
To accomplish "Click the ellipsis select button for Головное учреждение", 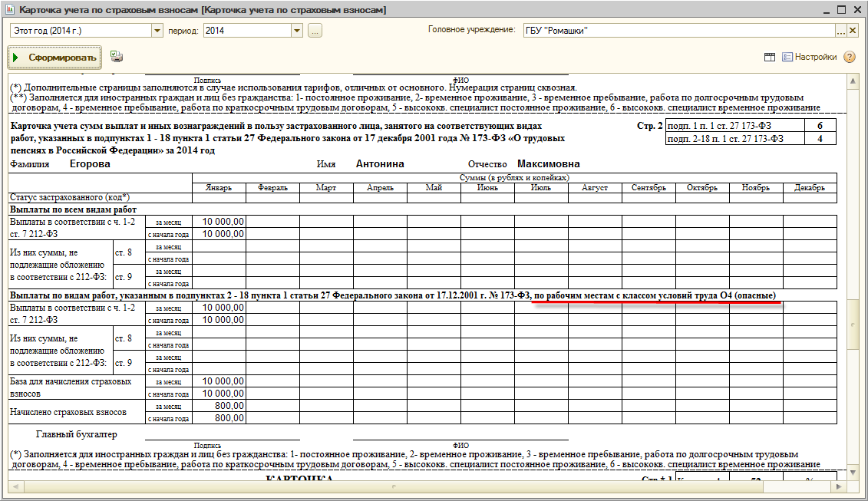I will (x=840, y=31).
